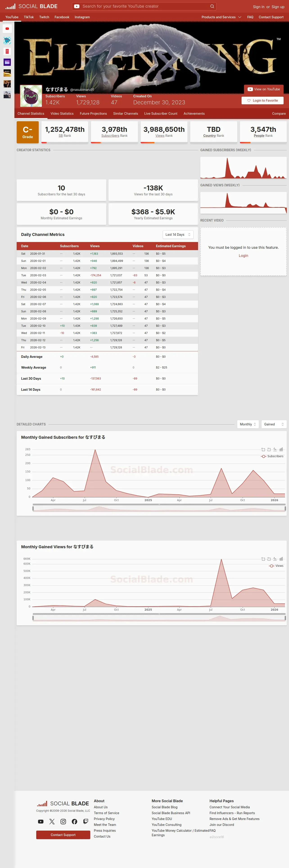Open the footer YouTube social icon

pos(41,822)
